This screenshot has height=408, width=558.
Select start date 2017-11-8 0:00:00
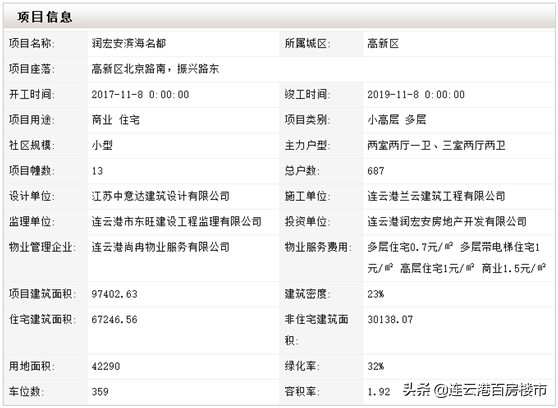coord(140,94)
